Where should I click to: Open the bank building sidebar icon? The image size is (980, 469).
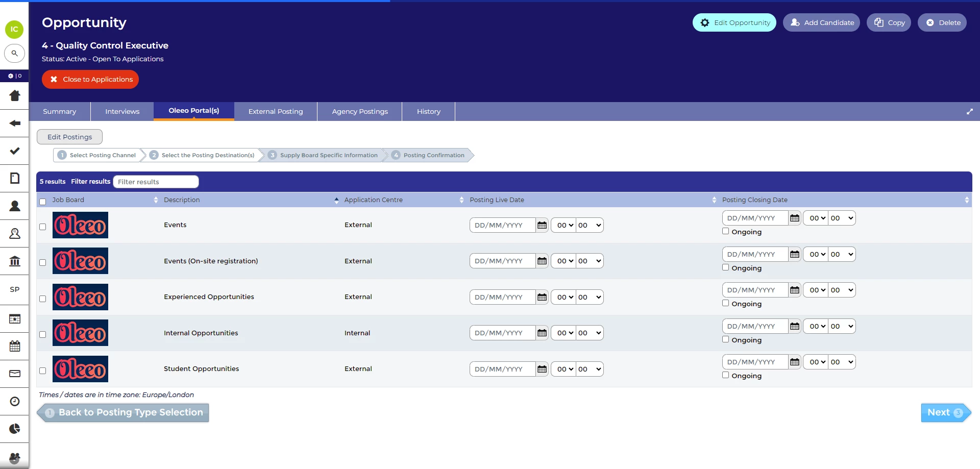[x=15, y=261]
